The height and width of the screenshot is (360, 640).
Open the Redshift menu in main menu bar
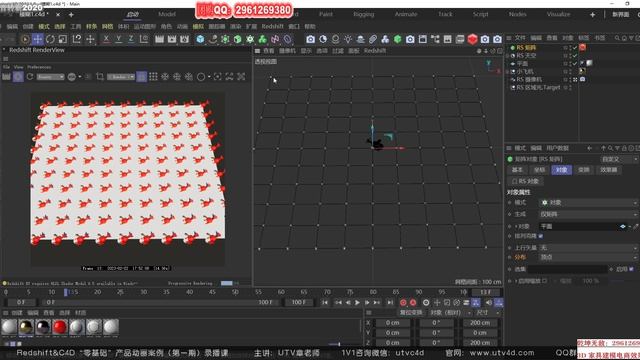pos(272,26)
